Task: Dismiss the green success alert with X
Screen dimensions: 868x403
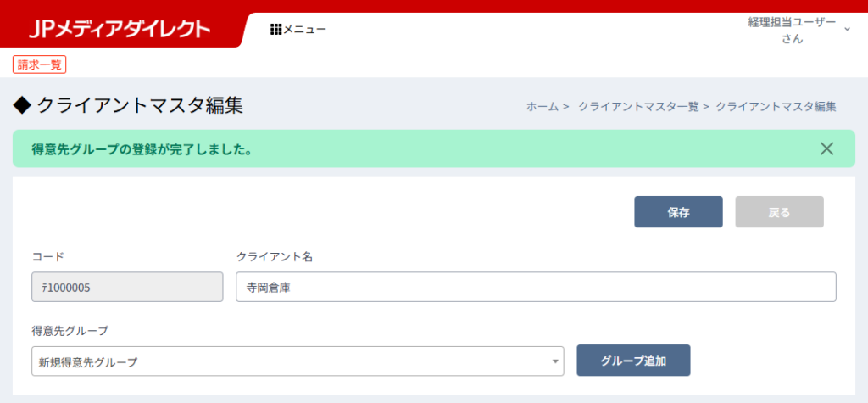Action: pos(826,149)
